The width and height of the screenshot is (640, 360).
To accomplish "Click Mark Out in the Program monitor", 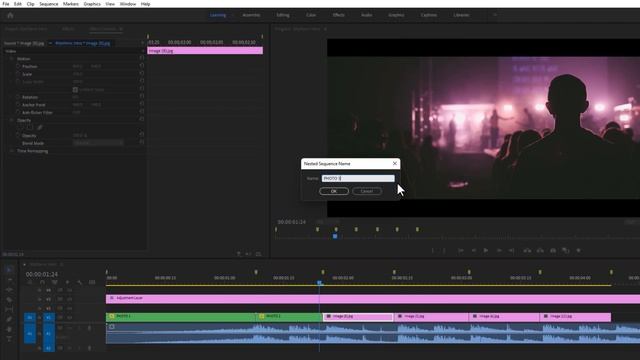I will (x=444, y=251).
